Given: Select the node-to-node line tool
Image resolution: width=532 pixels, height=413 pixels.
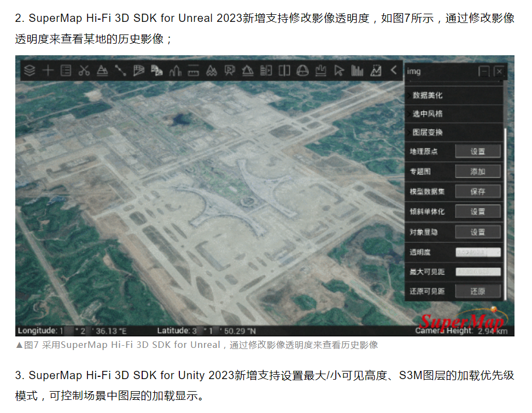Looking at the screenshot, I should (x=120, y=71).
